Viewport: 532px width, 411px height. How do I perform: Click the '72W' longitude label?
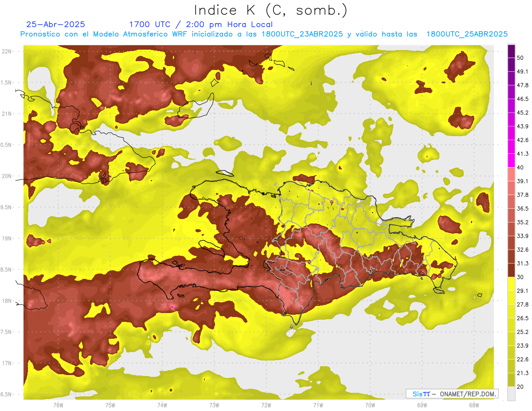tap(266, 405)
